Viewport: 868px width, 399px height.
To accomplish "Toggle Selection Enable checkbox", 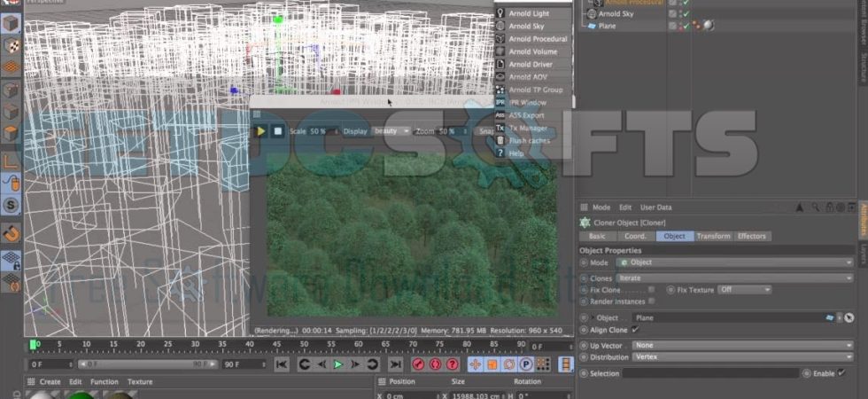I will click(841, 373).
